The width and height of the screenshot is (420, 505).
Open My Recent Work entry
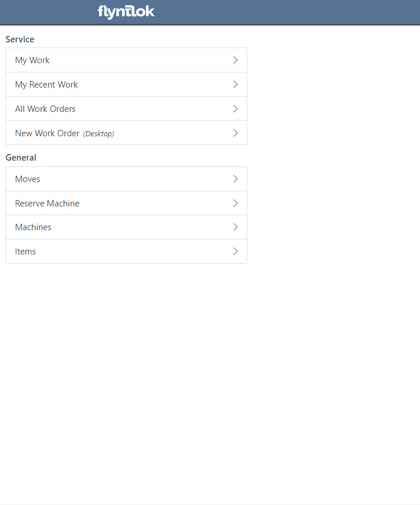[x=126, y=85]
